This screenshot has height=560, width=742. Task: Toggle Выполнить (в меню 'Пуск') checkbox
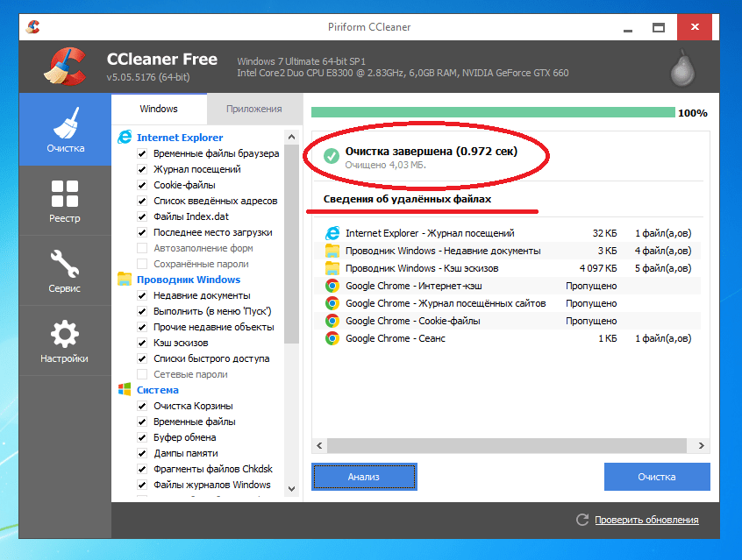(x=142, y=311)
